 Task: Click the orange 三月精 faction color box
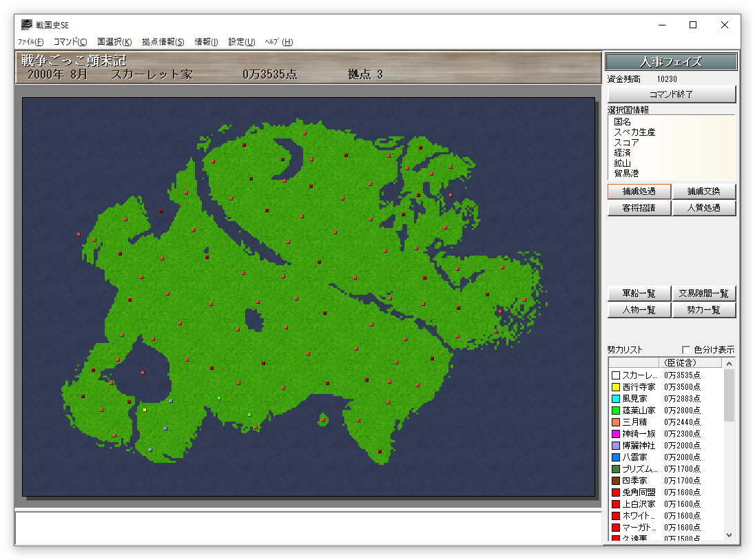pos(616,422)
